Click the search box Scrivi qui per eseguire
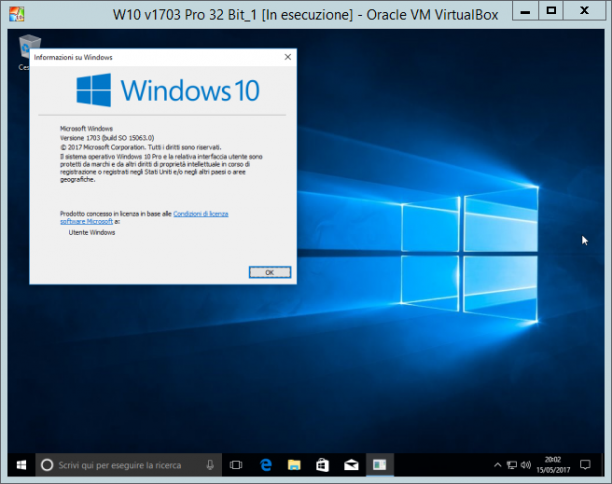612x484 pixels. 129,465
